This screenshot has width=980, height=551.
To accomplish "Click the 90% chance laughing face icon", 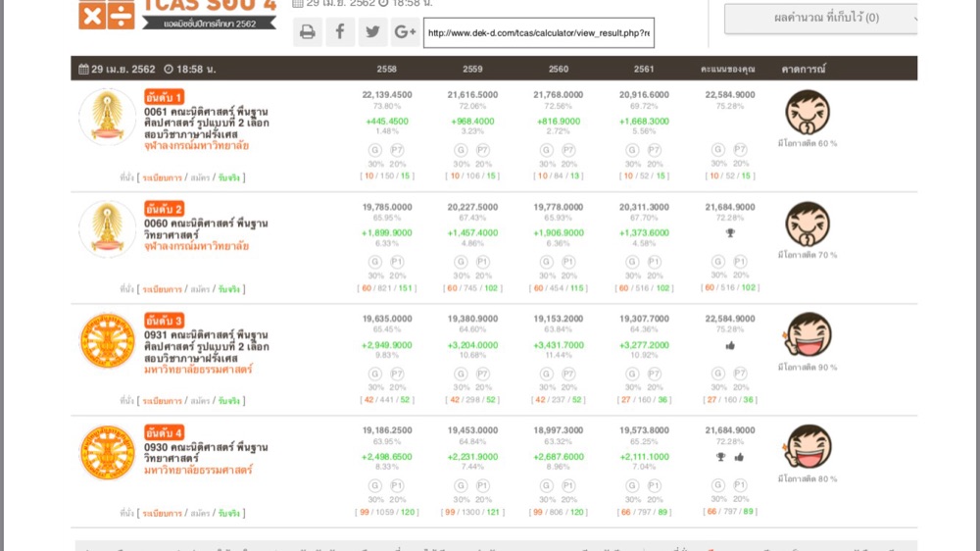I will point(808,336).
